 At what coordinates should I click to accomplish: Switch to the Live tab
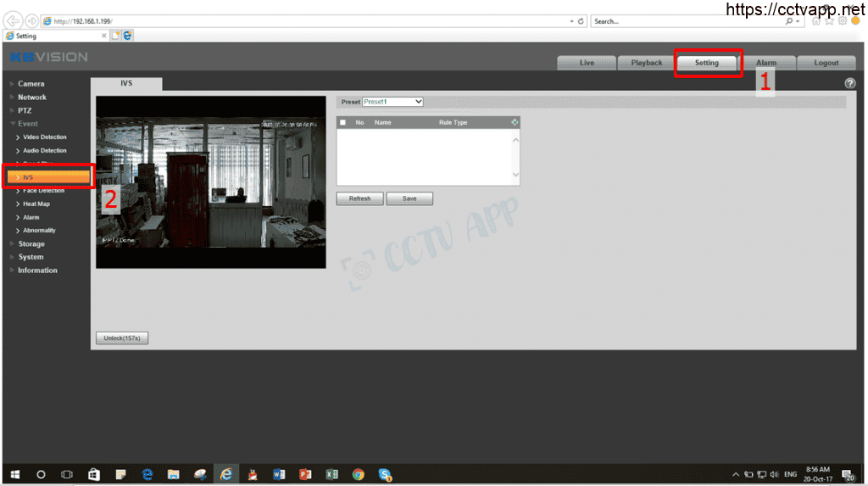(587, 63)
